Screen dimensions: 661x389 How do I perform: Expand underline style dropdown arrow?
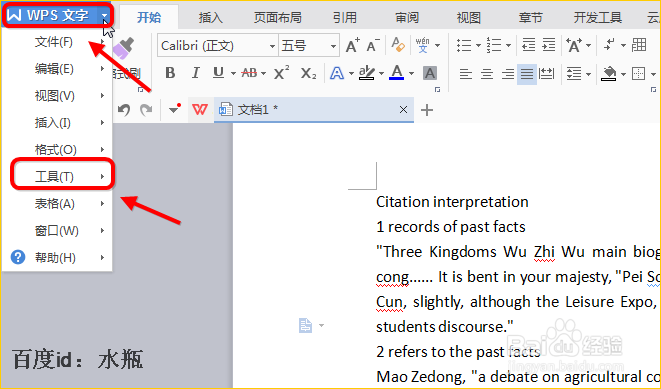coord(233,74)
